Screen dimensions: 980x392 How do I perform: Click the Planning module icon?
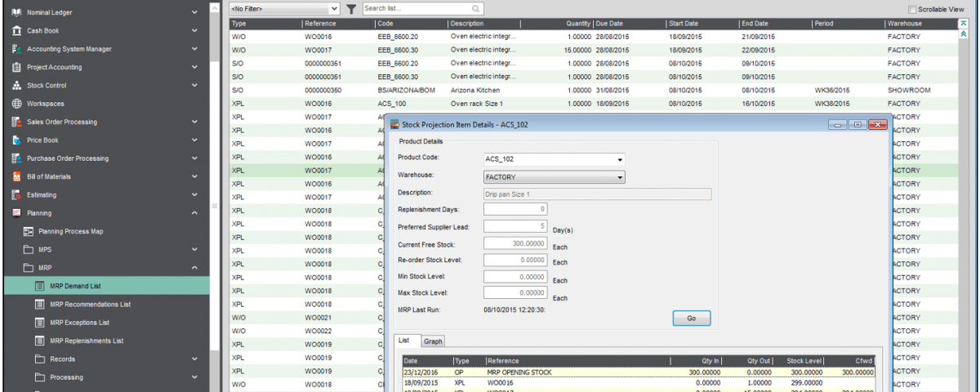point(17,213)
